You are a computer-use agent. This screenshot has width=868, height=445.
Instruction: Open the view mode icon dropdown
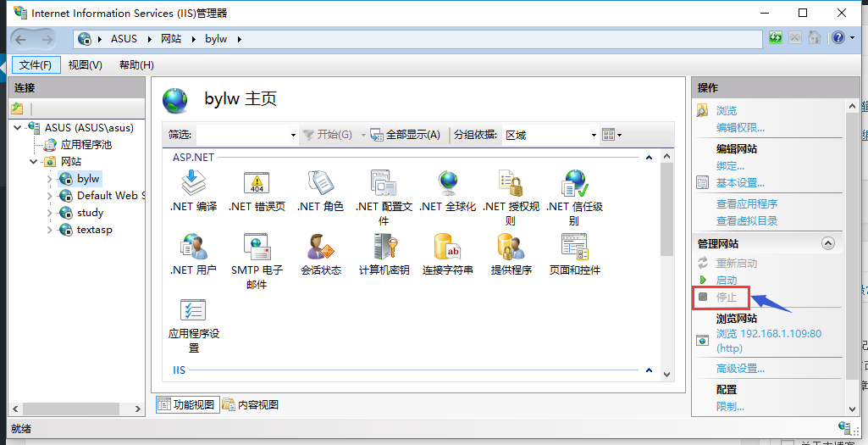(611, 135)
